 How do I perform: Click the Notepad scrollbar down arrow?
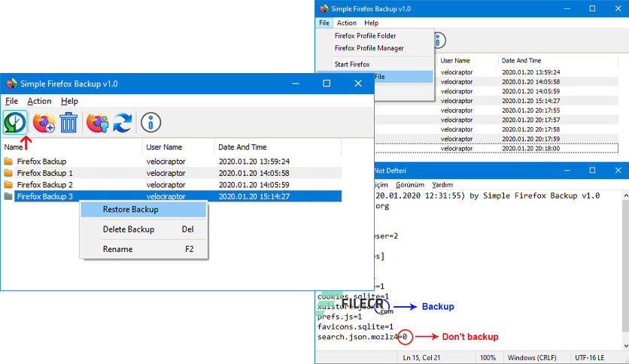pyautogui.click(x=625, y=345)
